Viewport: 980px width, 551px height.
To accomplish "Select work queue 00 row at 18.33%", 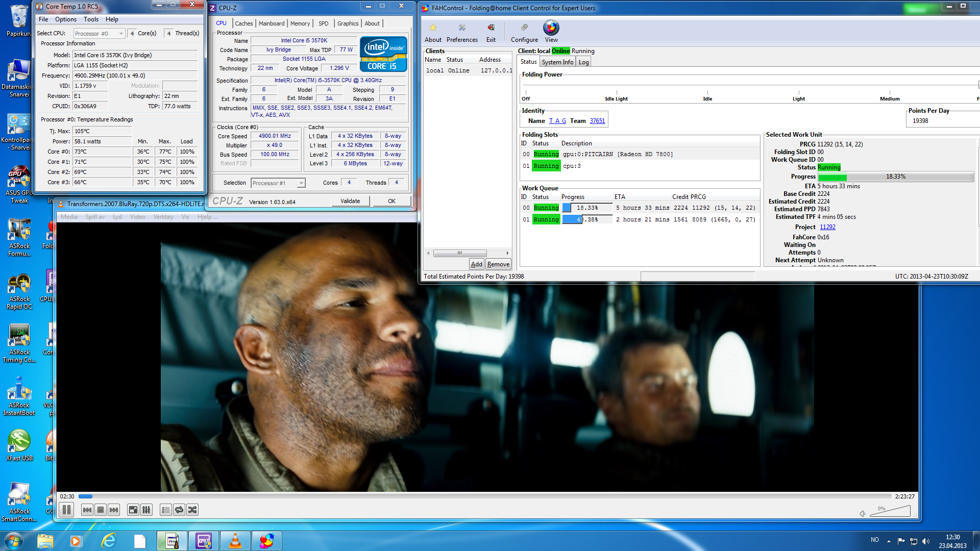I will (640, 208).
